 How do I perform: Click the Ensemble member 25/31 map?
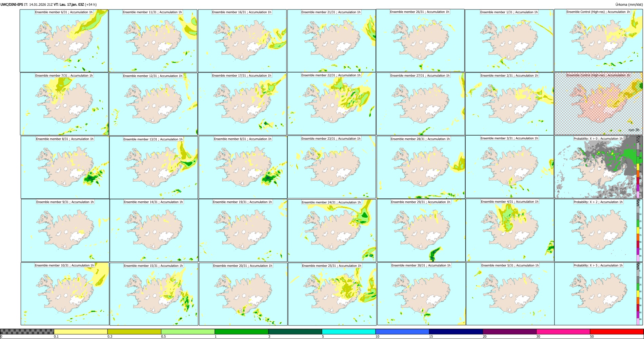pos(332,294)
